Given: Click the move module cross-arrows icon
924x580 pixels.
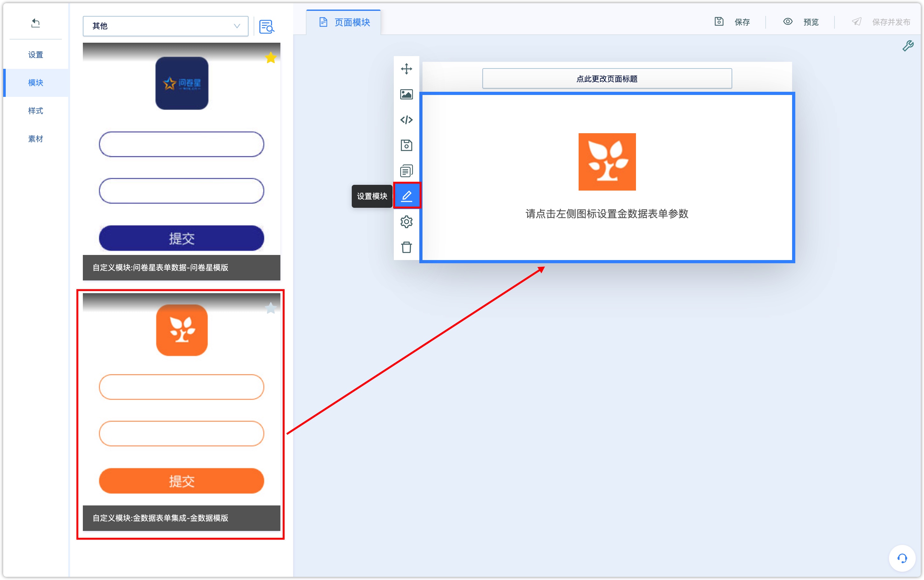Looking at the screenshot, I should click(x=407, y=69).
